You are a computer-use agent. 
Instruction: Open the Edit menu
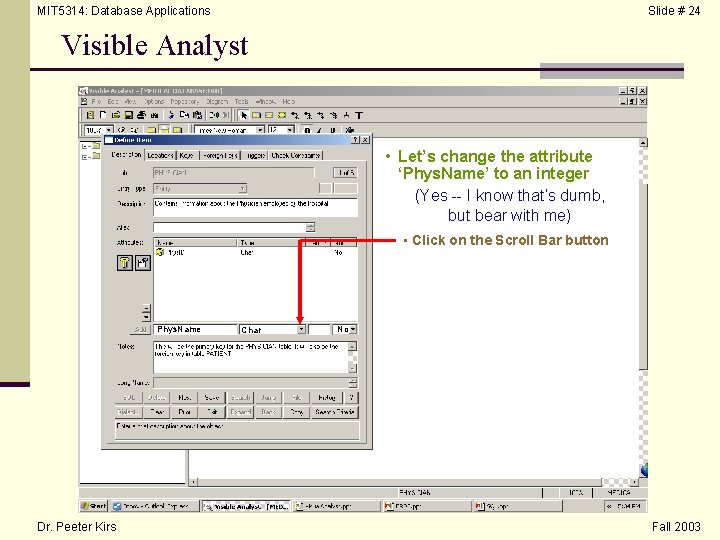coord(112,101)
